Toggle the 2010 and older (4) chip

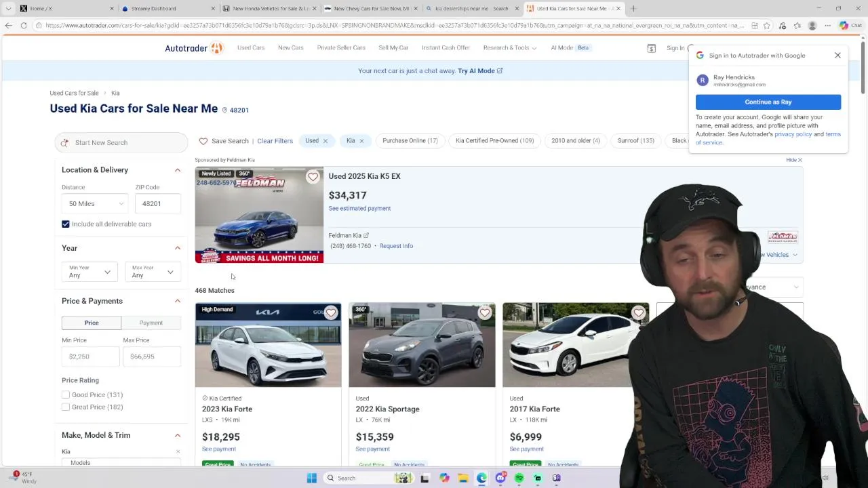point(575,141)
